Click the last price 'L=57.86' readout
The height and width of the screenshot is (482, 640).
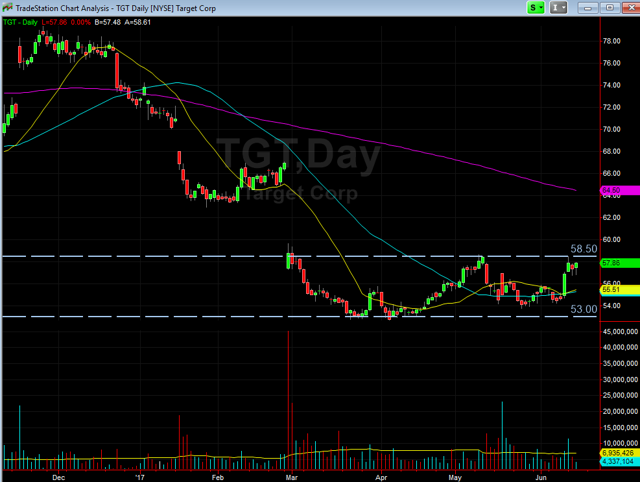tap(54, 22)
